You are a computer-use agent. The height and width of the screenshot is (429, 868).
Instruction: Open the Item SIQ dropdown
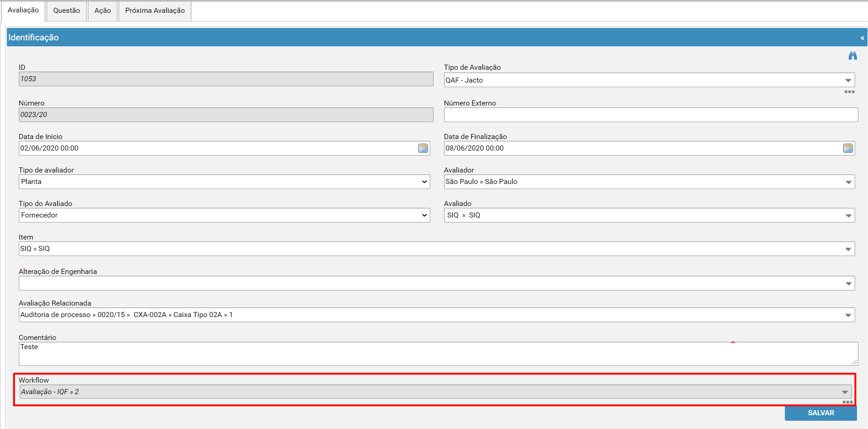pos(848,249)
